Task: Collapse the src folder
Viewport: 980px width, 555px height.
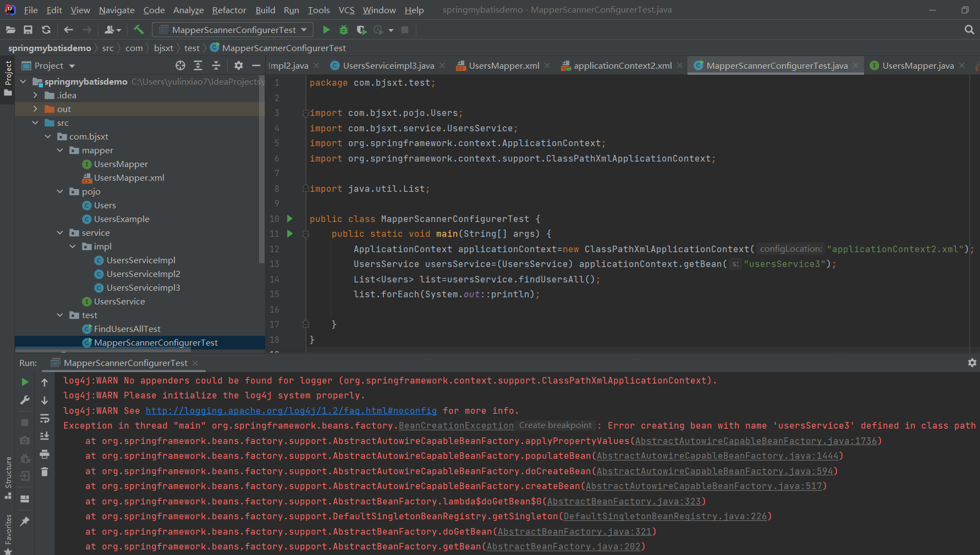Action: 35,123
